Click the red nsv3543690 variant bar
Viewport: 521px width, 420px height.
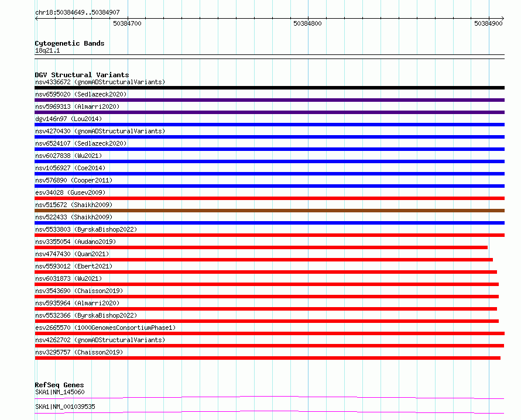267,297
